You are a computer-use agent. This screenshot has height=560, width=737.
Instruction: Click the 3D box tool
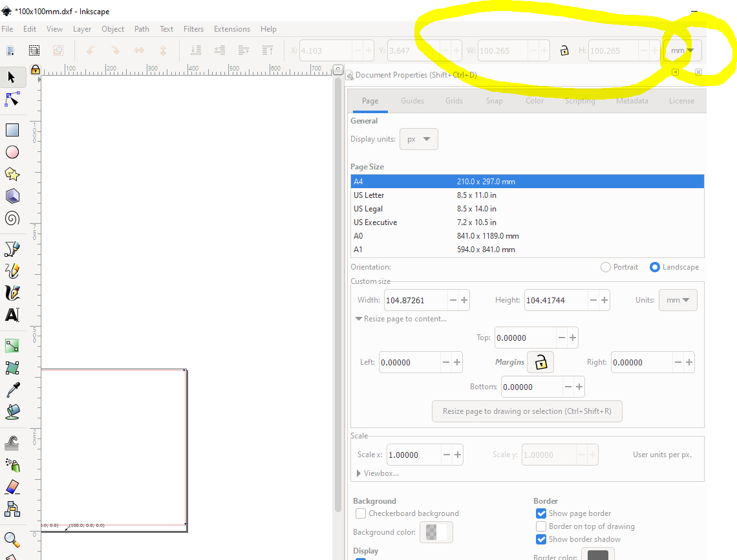(x=12, y=196)
